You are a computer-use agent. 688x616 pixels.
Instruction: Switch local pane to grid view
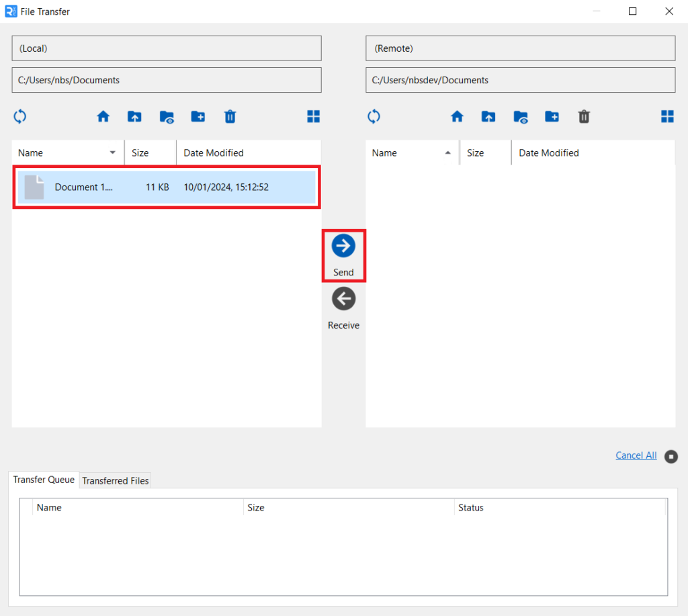click(313, 116)
